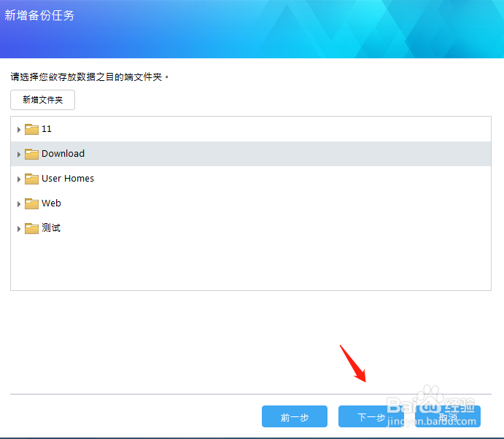Click the Web folder icon

pyautogui.click(x=31, y=203)
